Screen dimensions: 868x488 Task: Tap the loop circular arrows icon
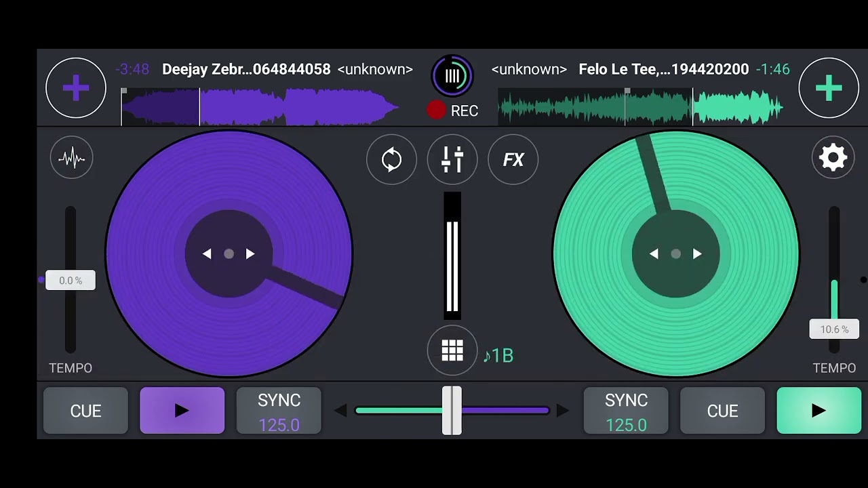coord(391,160)
